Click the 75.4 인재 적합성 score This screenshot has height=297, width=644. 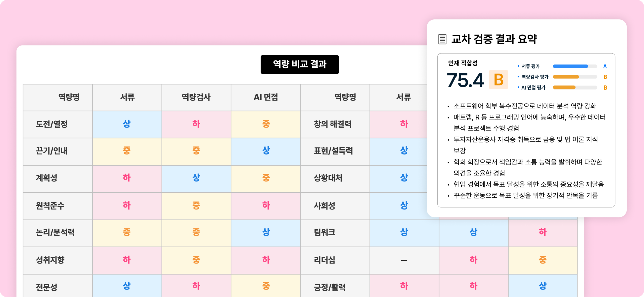click(x=465, y=80)
